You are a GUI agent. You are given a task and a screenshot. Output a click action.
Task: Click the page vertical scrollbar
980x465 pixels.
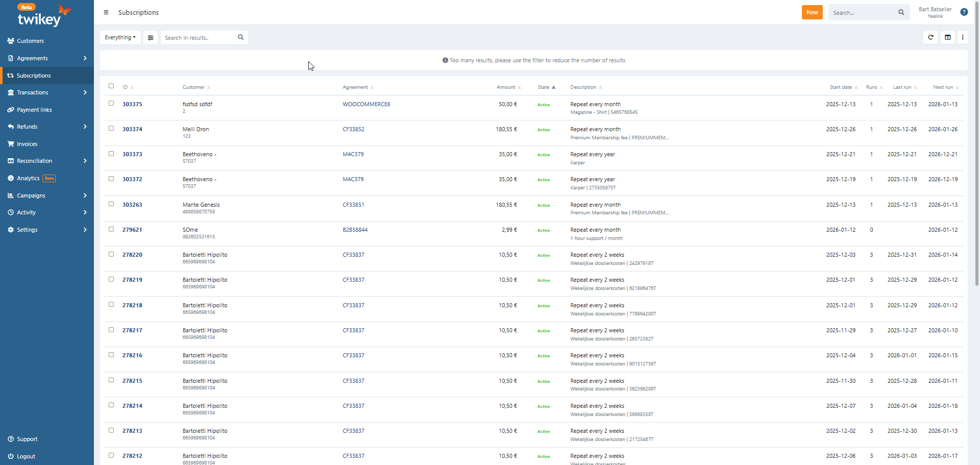coord(976,153)
